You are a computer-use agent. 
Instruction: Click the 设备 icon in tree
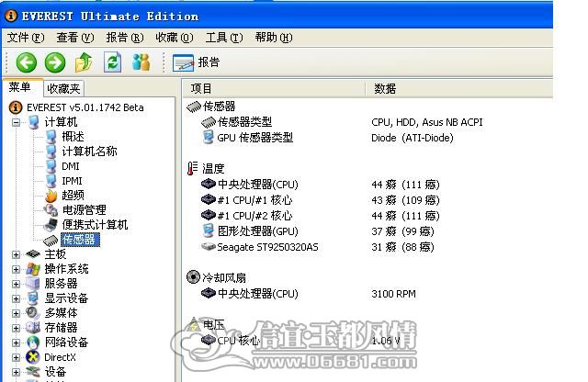coord(33,372)
